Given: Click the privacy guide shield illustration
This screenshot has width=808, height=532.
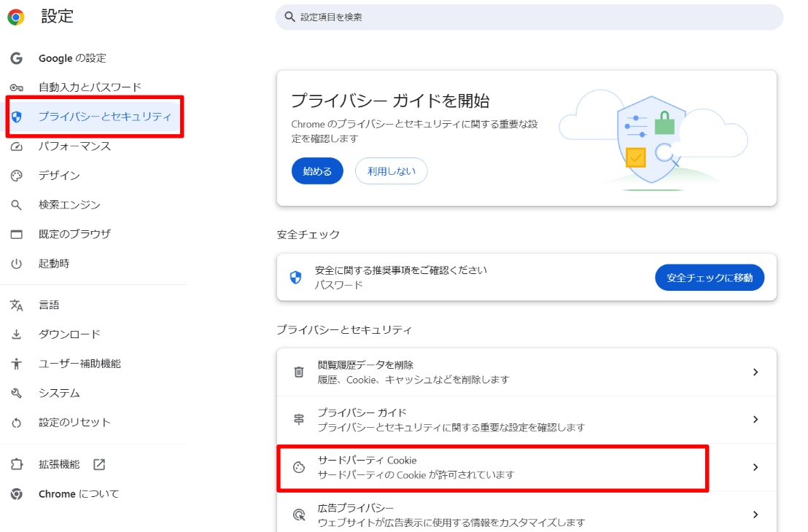Looking at the screenshot, I should [653, 140].
